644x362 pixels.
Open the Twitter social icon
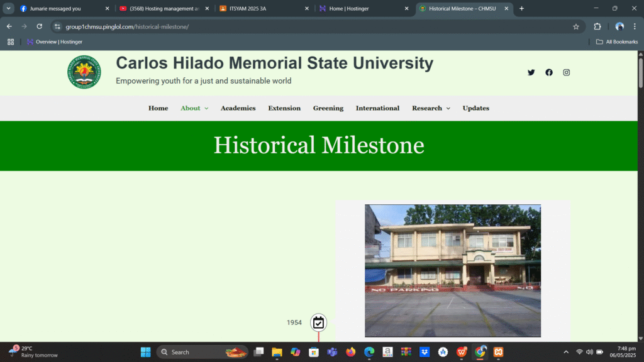pyautogui.click(x=531, y=72)
